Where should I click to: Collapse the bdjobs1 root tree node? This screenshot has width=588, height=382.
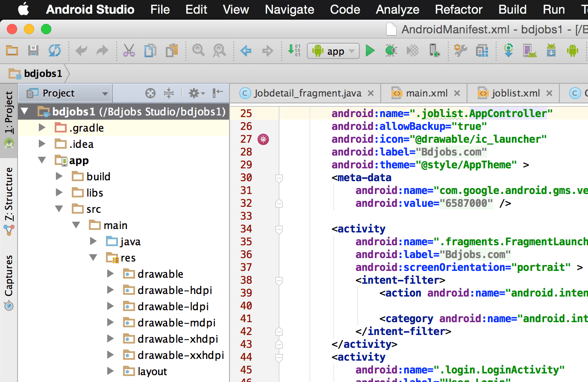coord(25,112)
